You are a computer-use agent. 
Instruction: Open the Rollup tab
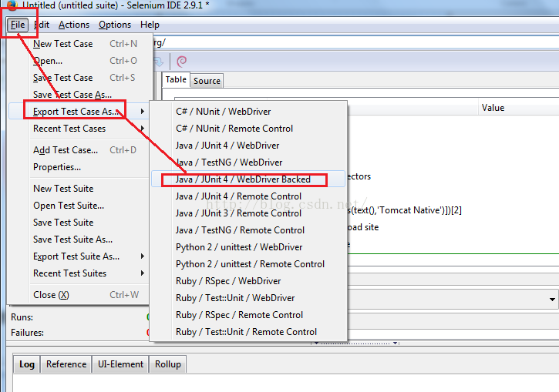(x=168, y=364)
